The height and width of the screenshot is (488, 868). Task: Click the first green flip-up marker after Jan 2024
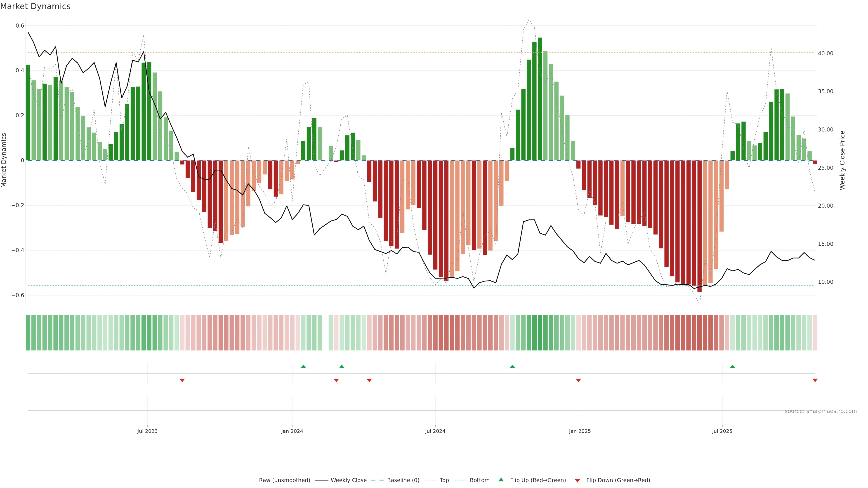coord(303,366)
